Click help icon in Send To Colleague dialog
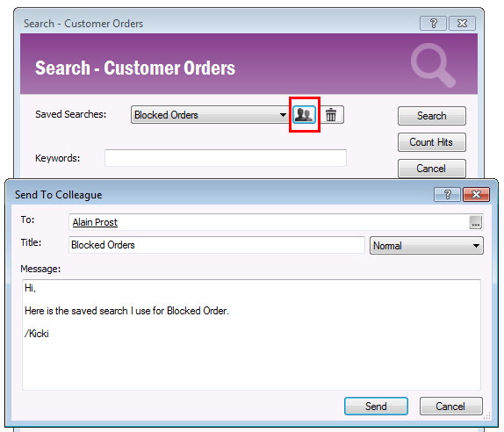The width and height of the screenshot is (504, 432). tap(447, 195)
